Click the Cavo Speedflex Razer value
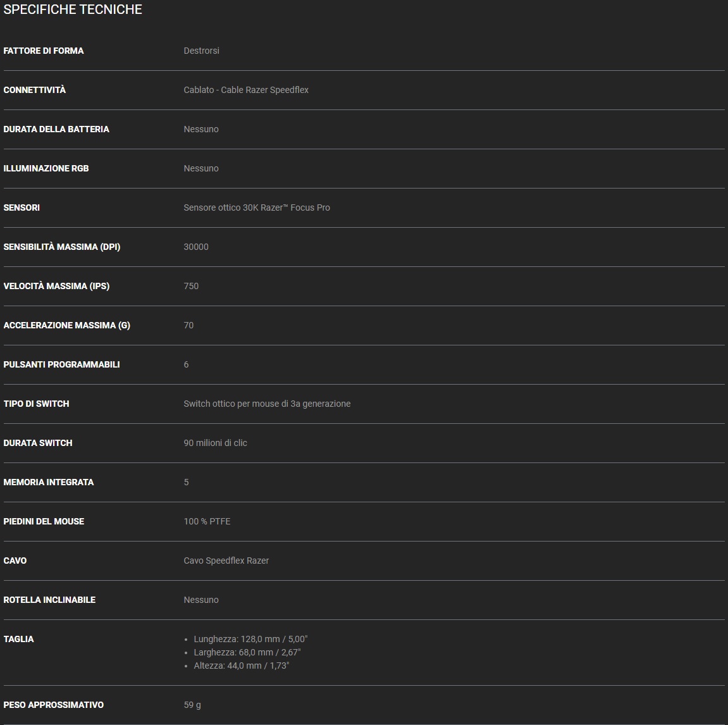 point(226,561)
